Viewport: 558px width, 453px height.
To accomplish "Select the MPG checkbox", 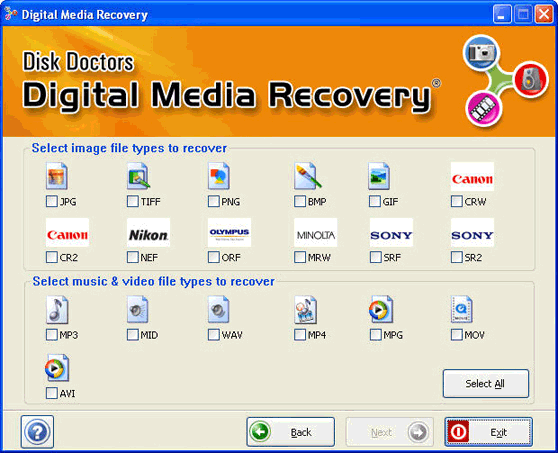I will click(x=375, y=335).
